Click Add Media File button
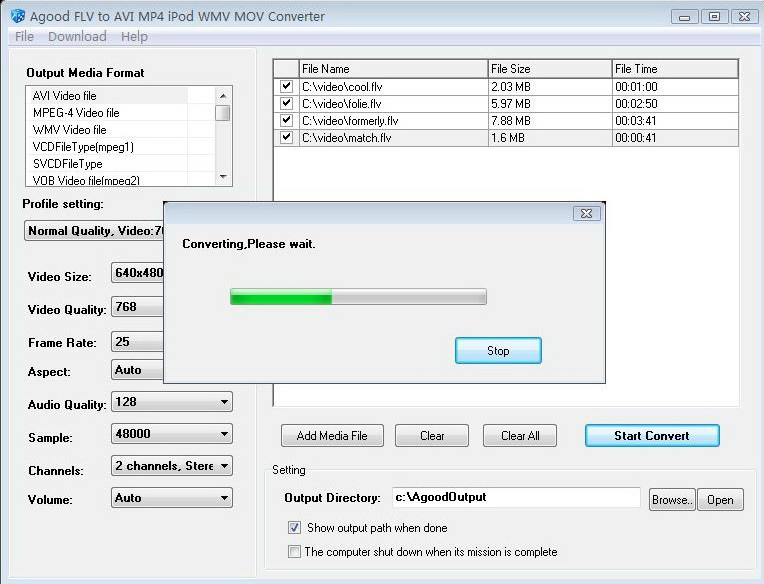This screenshot has width=764, height=584. [332, 435]
